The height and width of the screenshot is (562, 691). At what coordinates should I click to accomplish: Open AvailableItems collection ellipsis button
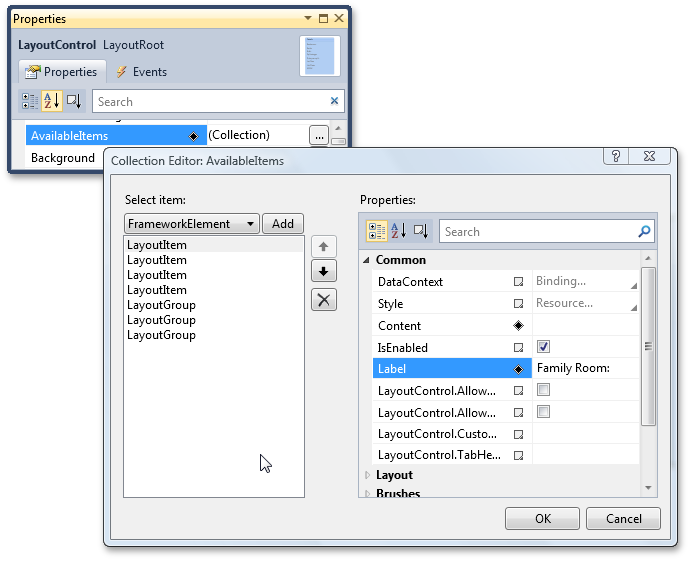[319, 135]
